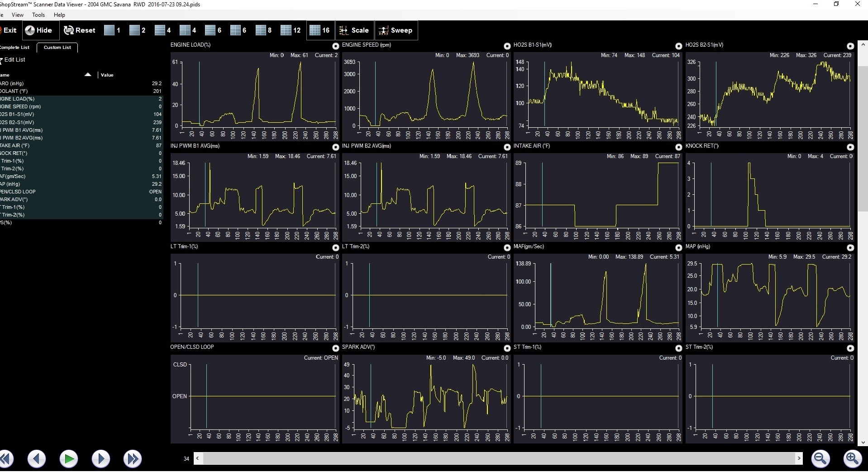Switch to 16 graph layout
The image size is (868, 472).
coord(320,30)
